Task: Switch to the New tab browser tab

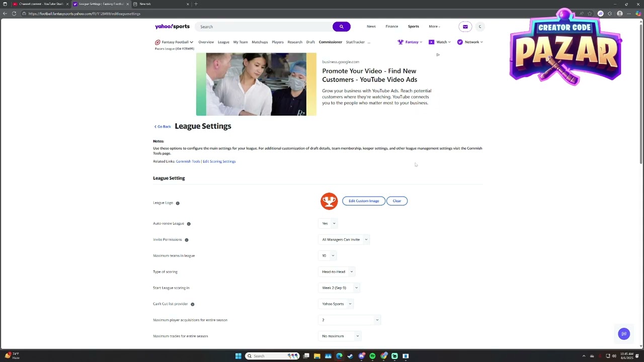Action: [x=161, y=4]
